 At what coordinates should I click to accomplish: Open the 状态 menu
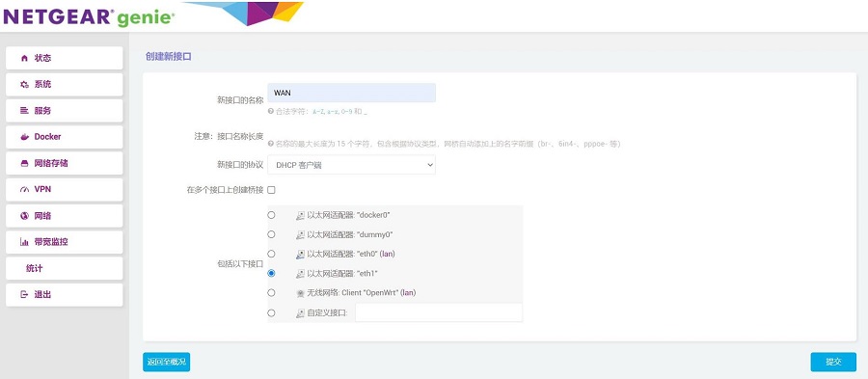point(65,58)
